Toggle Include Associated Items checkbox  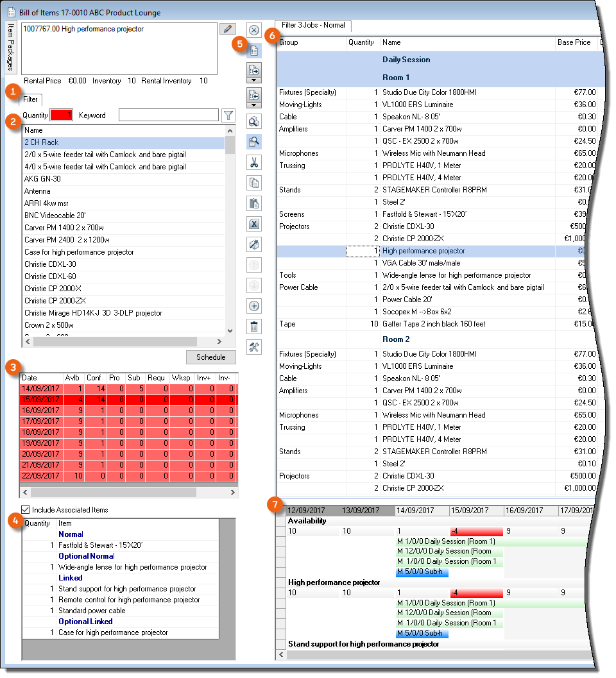[26, 510]
